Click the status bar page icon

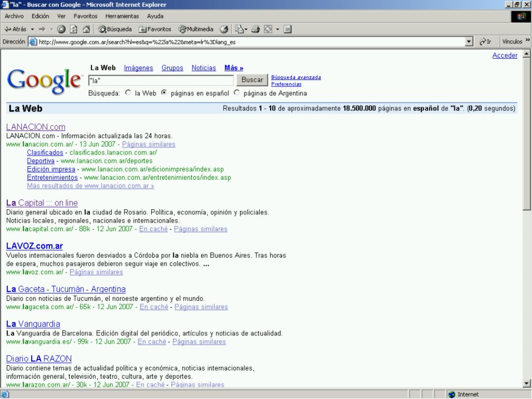click(x=5, y=394)
